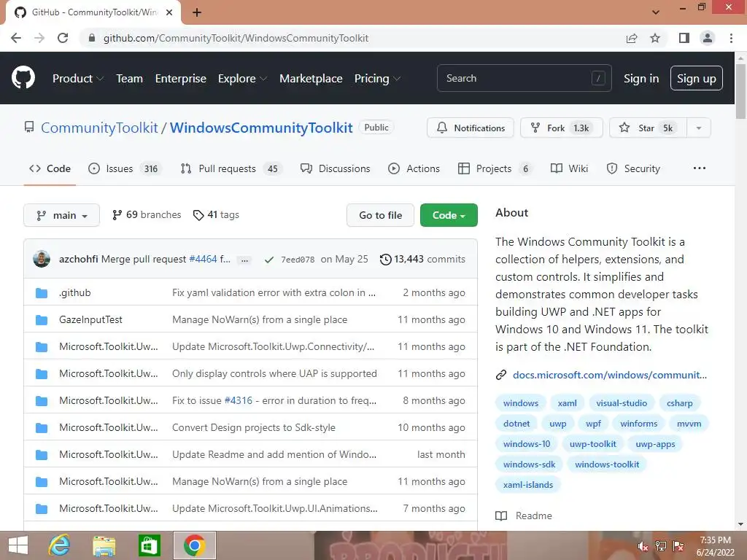
Task: Click the browser address bar URL
Action: click(x=236, y=38)
